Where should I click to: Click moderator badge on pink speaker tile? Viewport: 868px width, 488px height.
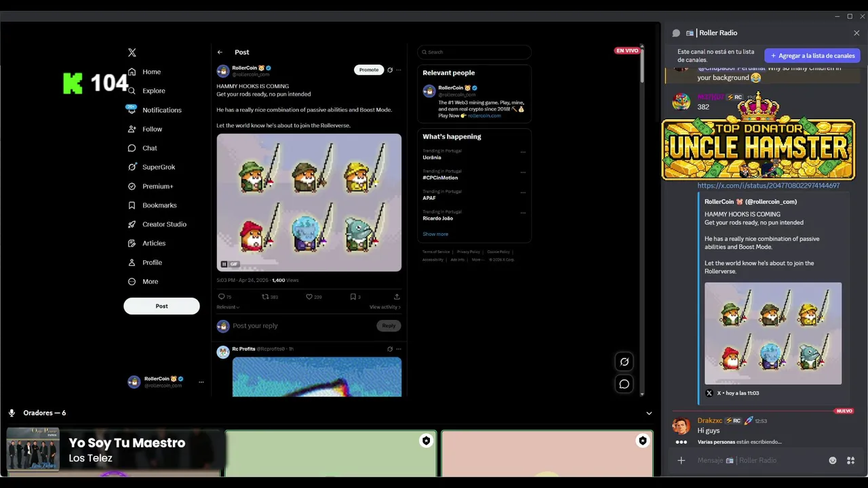(642, 441)
